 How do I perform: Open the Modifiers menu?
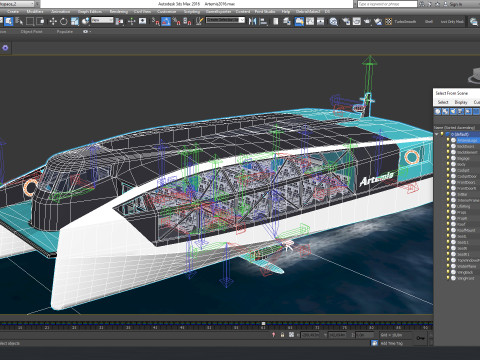35,12
